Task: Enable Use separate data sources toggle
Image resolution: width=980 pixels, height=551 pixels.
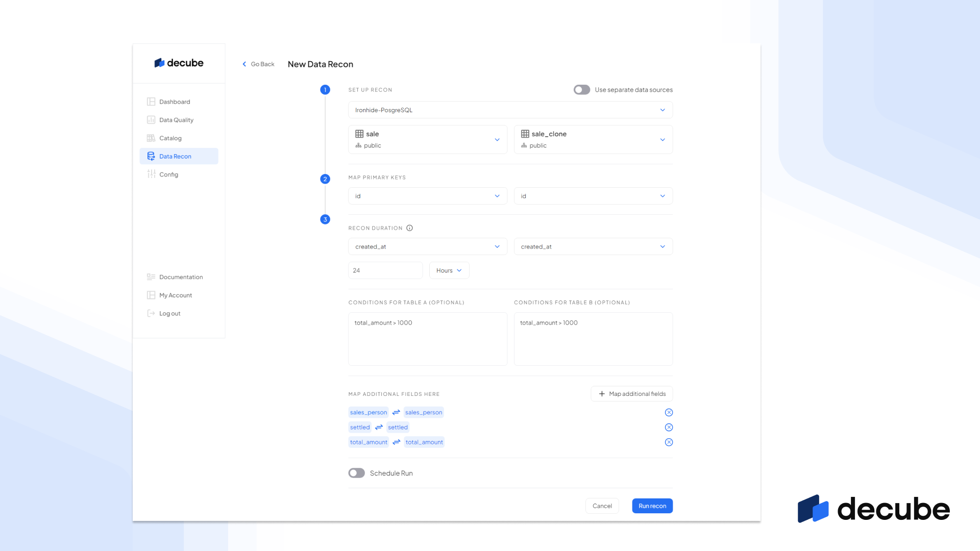Action: click(x=581, y=90)
